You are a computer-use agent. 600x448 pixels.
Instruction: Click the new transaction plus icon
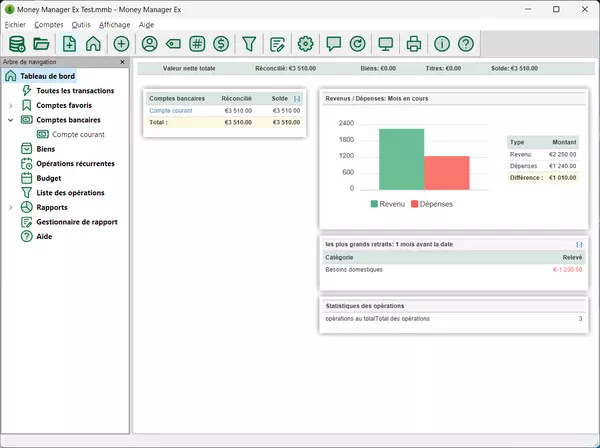pyautogui.click(x=121, y=43)
